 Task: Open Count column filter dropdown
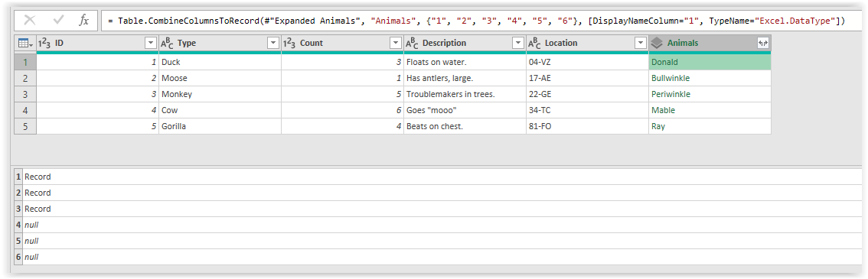point(395,43)
